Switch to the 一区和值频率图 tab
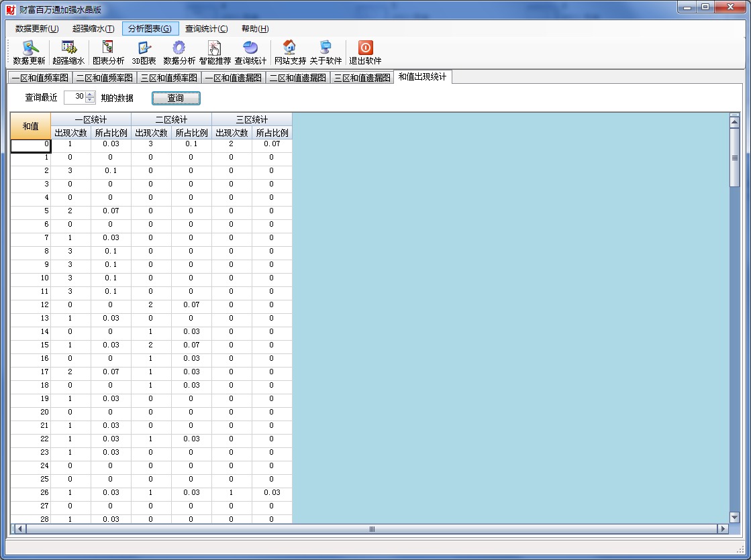751x560 pixels. tap(40, 78)
